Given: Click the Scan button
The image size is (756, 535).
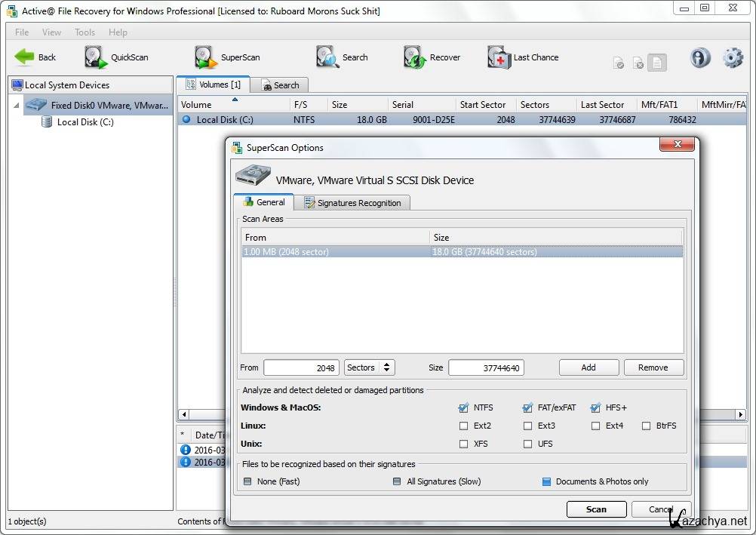Looking at the screenshot, I should point(596,509).
